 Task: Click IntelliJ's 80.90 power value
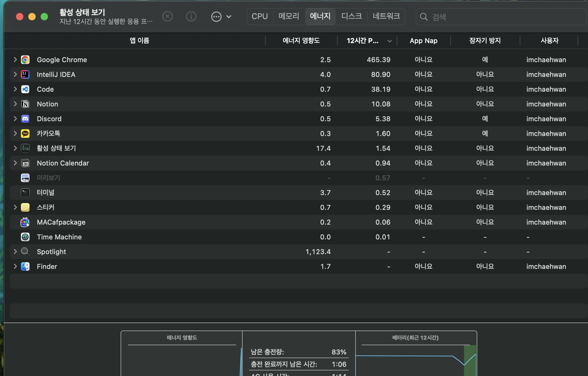381,74
